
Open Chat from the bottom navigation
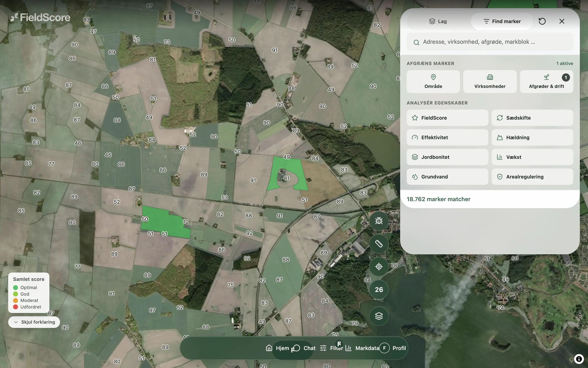coord(304,348)
